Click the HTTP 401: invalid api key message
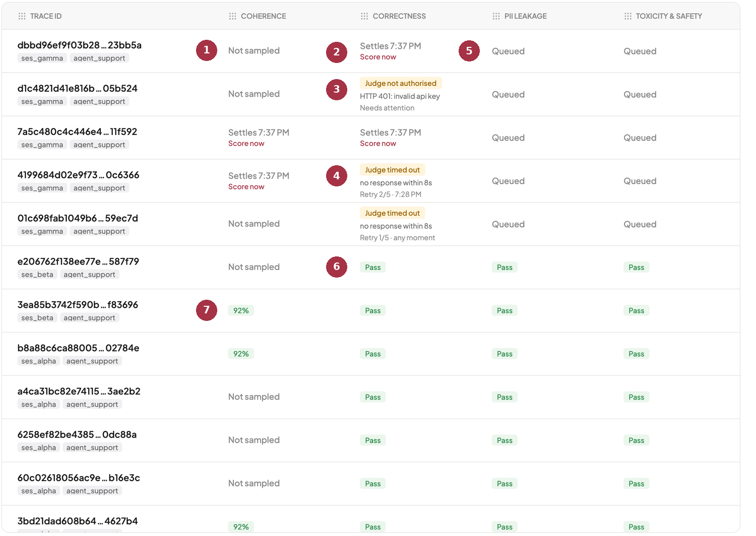The height and width of the screenshot is (536, 756). click(400, 96)
